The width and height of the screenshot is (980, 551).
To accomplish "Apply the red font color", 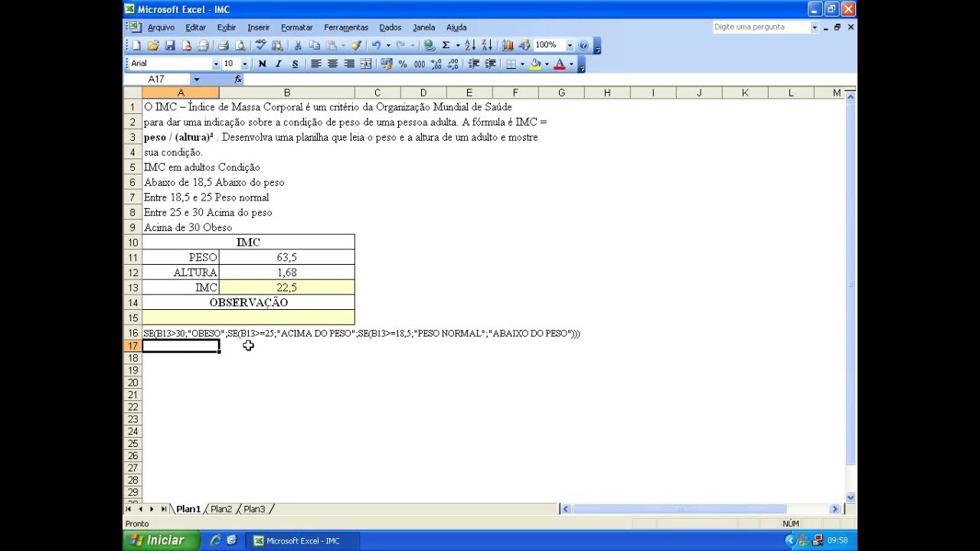I will coord(560,64).
